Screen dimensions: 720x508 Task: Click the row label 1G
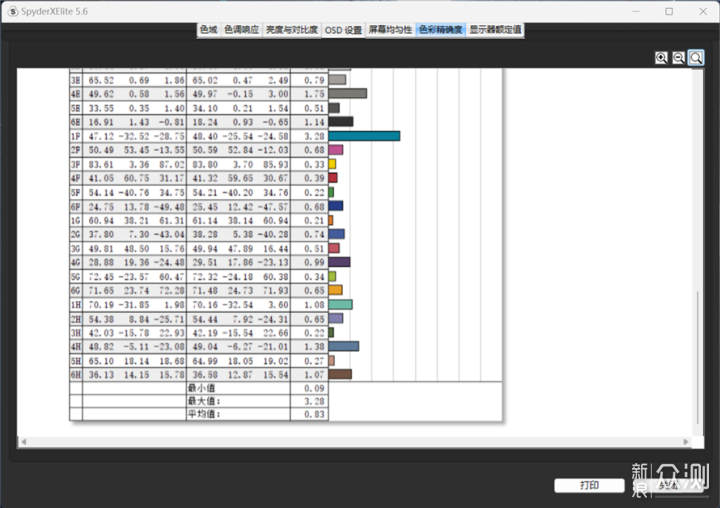click(x=76, y=220)
